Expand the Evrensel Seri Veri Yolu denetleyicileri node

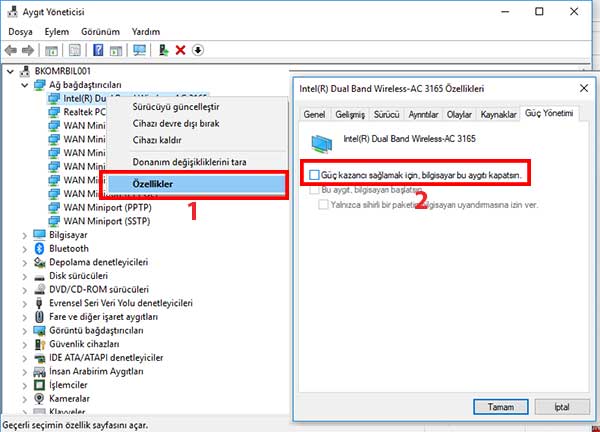click(25, 304)
